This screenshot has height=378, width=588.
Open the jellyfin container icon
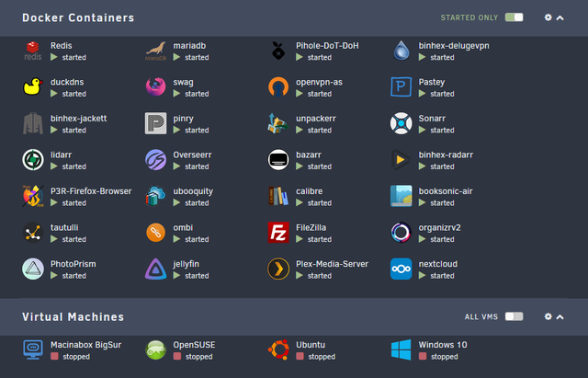(155, 269)
